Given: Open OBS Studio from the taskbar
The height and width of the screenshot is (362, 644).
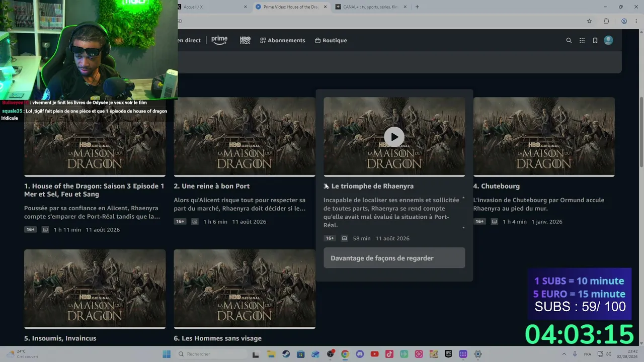Looking at the screenshot, I should [x=331, y=354].
